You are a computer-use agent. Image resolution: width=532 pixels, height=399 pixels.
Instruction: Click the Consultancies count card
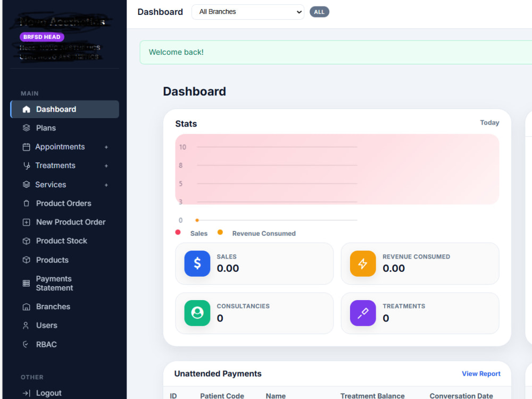[x=254, y=313]
